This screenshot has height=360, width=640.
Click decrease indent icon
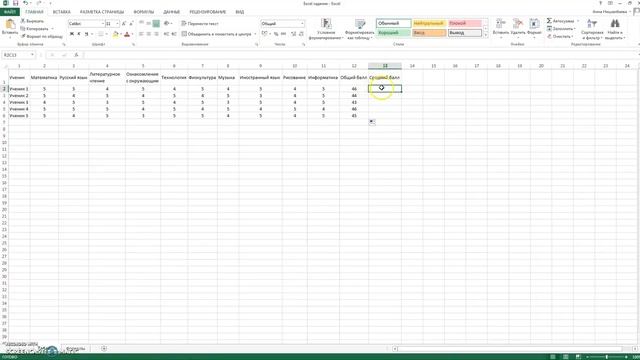coord(166,34)
